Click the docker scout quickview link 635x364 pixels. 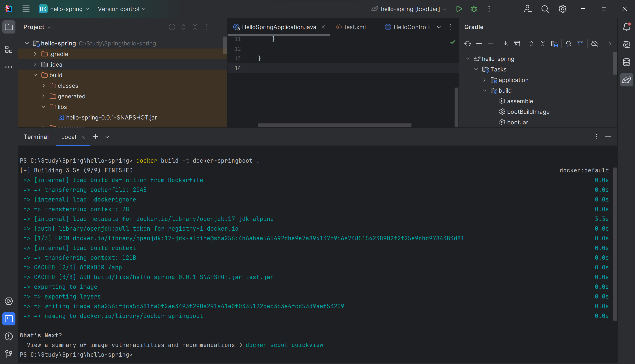(284, 345)
